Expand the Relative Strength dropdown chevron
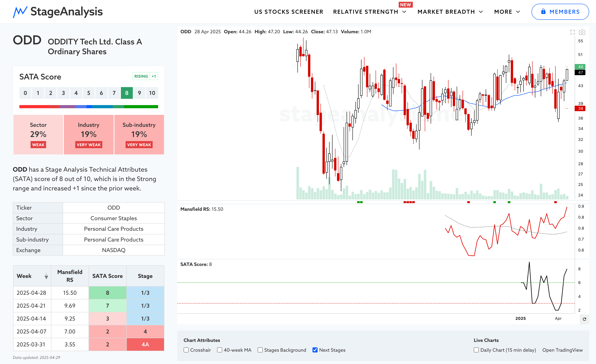Image resolution: width=596 pixels, height=364 pixels. pos(404,12)
